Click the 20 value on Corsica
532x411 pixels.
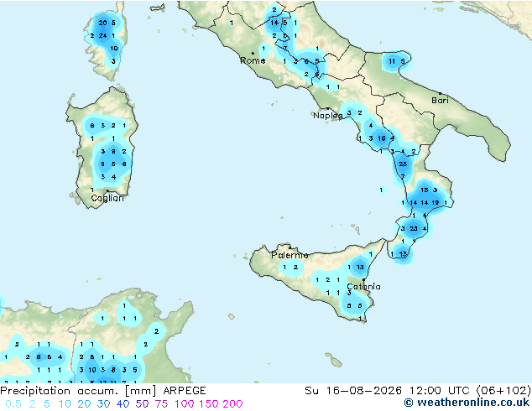102,23
